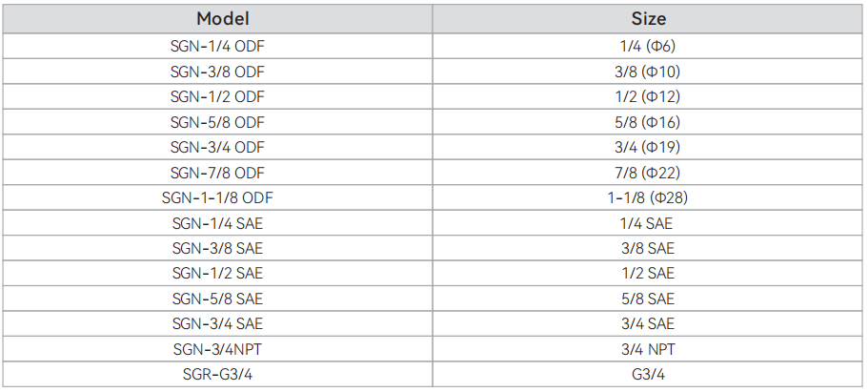This screenshot has width=868, height=392.
Task: Click the Model column header
Action: point(217,19)
